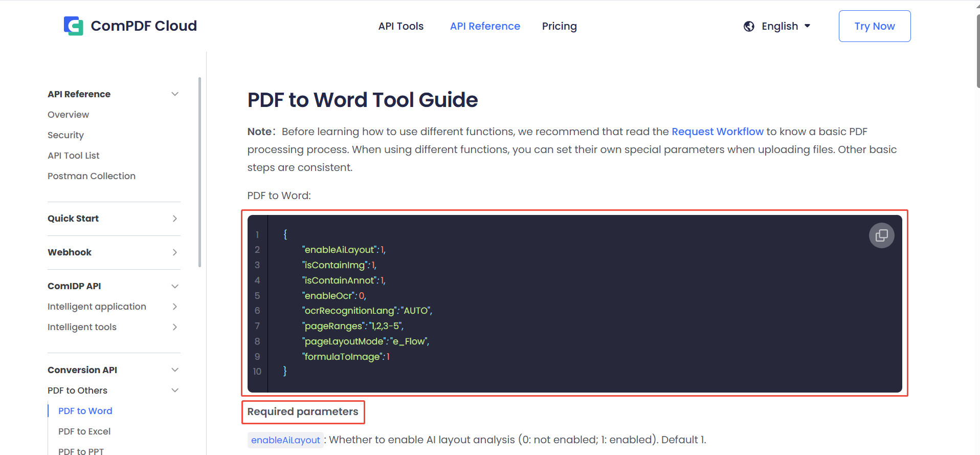Expand the Webhook section

(x=175, y=252)
